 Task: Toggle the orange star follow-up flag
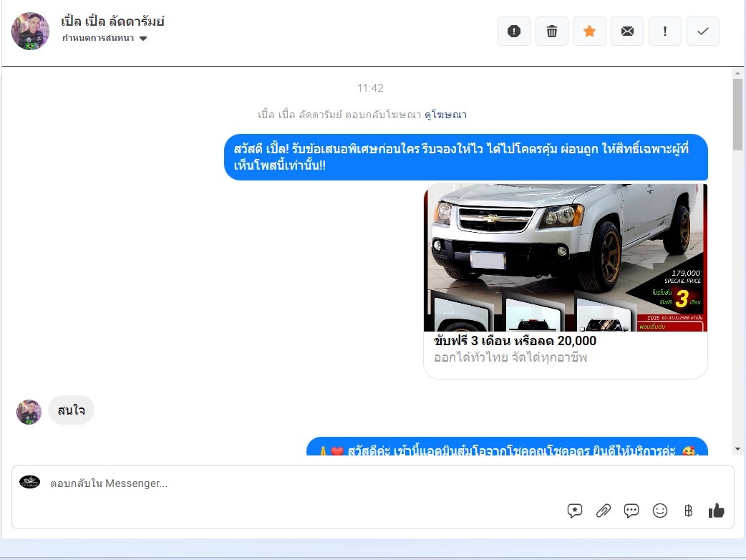pos(589,32)
